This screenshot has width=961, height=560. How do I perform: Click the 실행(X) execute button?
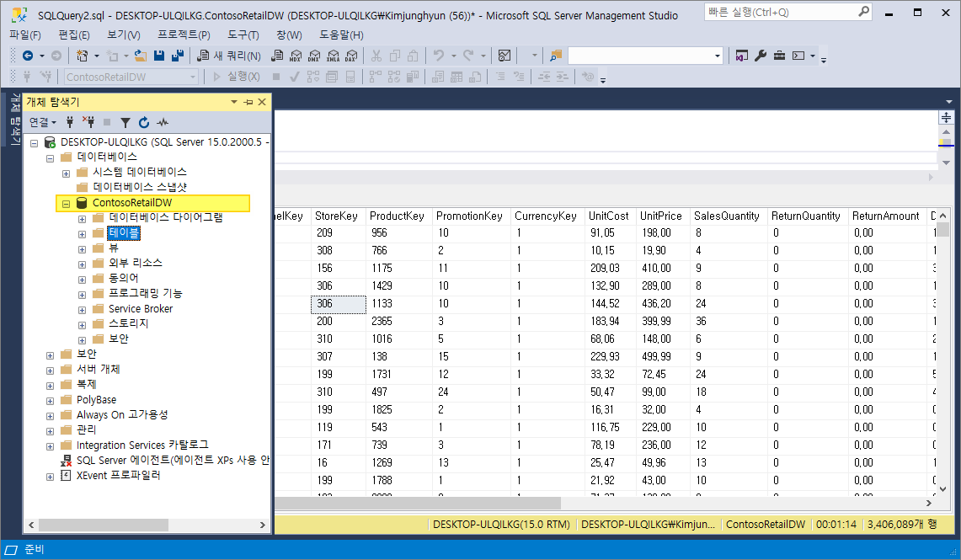(237, 77)
